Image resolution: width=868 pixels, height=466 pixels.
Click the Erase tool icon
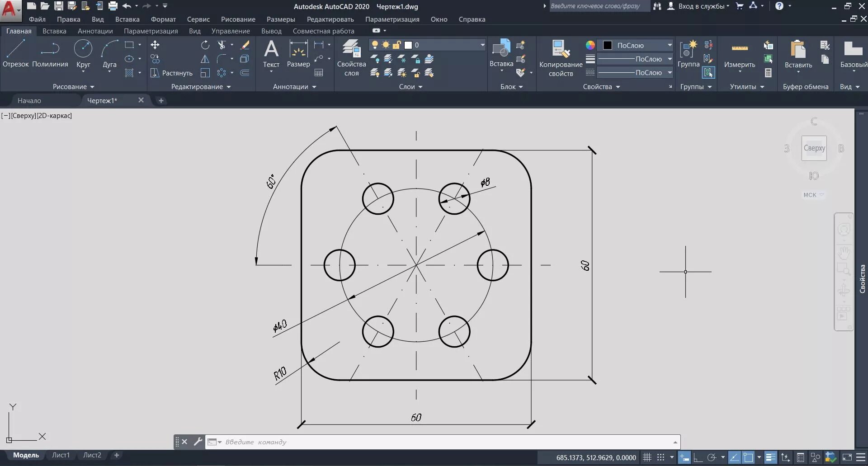[245, 45]
